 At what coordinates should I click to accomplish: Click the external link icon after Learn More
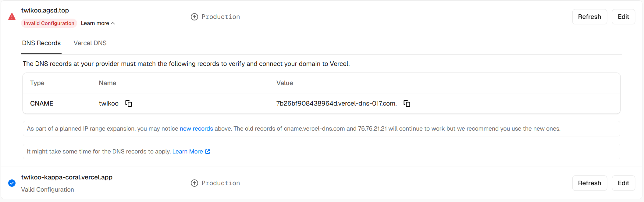(208, 152)
